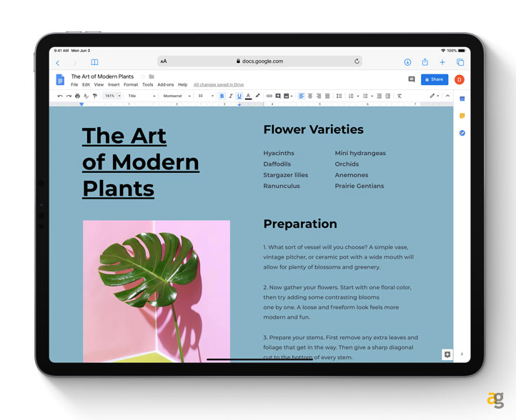The width and height of the screenshot is (516, 420).
Task: Increase indent
Action: [x=388, y=96]
